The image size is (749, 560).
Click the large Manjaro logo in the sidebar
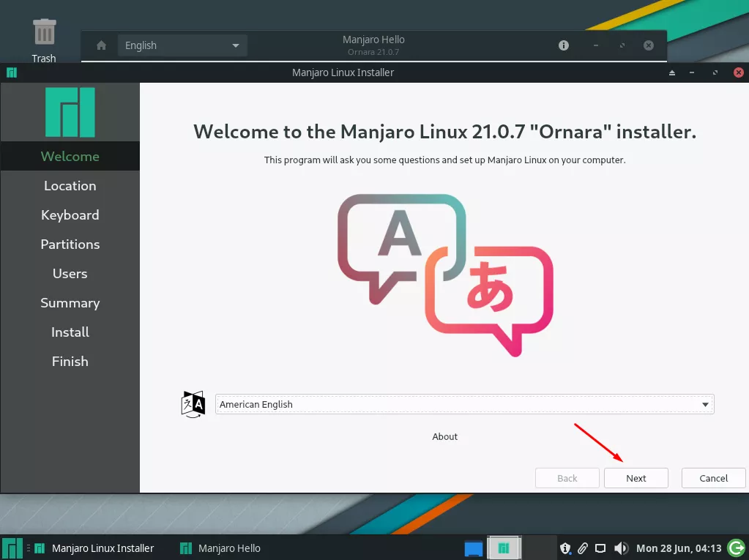tap(70, 112)
